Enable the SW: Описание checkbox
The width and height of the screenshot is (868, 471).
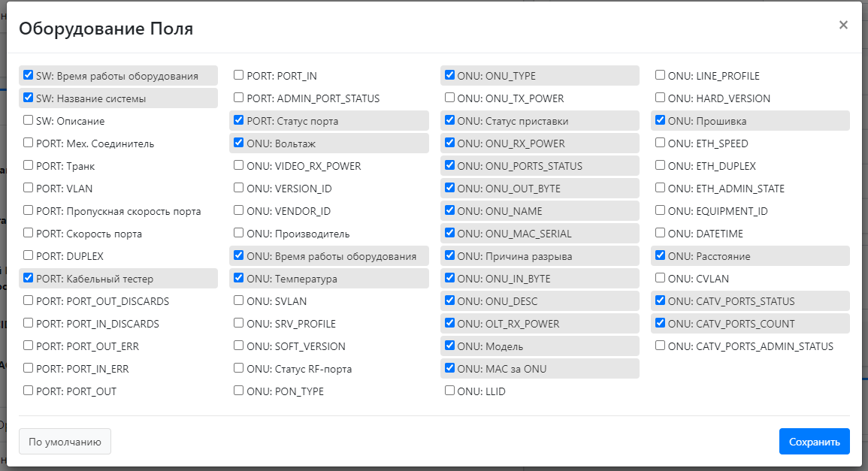coord(29,120)
